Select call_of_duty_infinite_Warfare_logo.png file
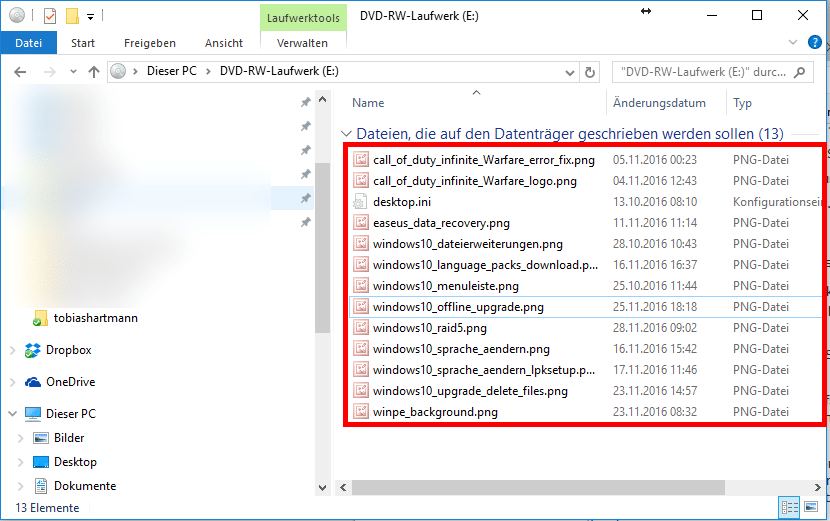This screenshot has width=830, height=521. (475, 181)
